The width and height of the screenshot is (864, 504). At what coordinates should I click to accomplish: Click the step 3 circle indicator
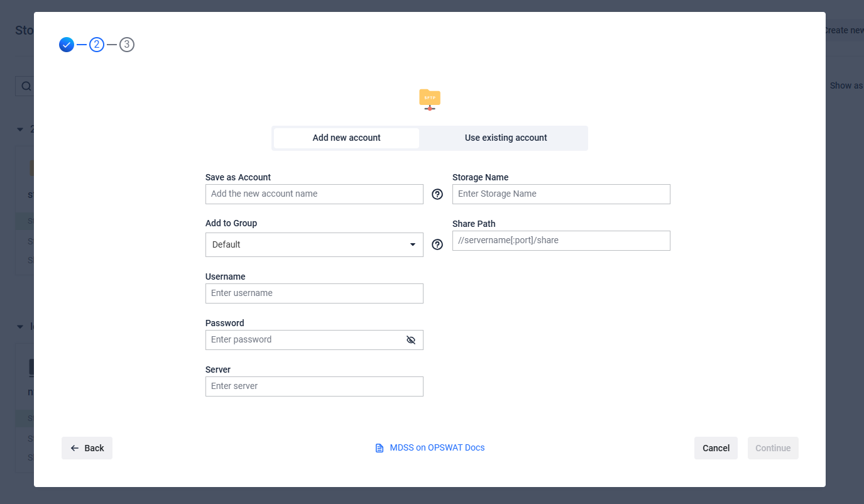[127, 45]
